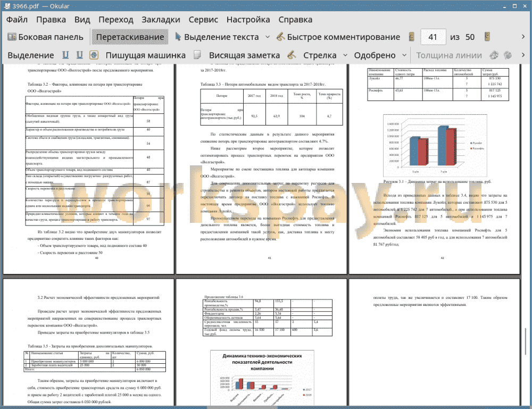Expand the overflow chevron of the main toolbar

pos(523,37)
